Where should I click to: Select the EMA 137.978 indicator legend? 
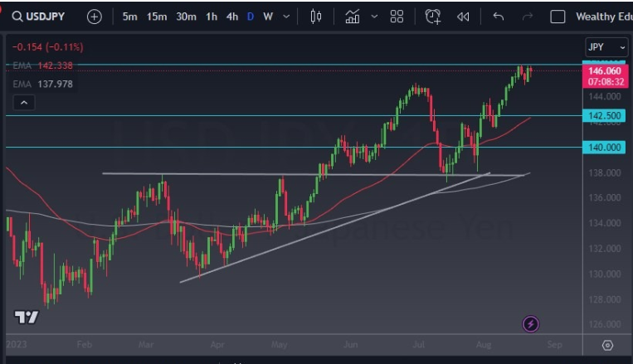point(43,84)
